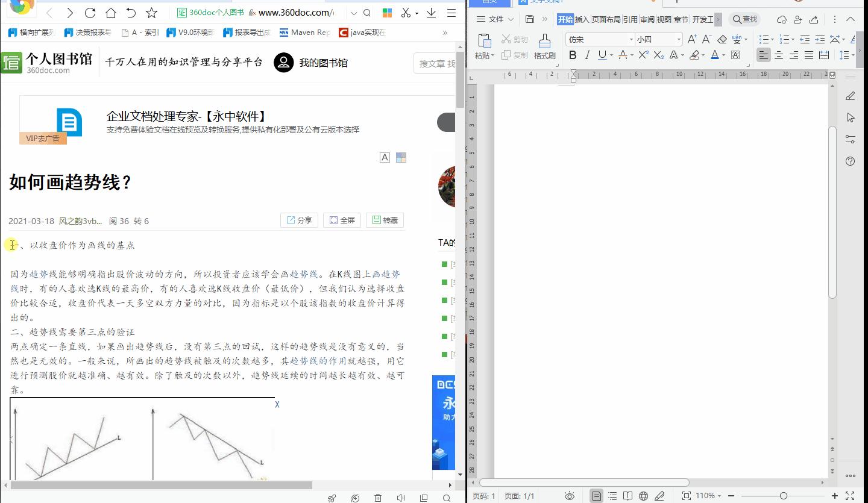This screenshot has width=868, height=503.
Task: Click the 分享 button on the article
Action: point(299,219)
